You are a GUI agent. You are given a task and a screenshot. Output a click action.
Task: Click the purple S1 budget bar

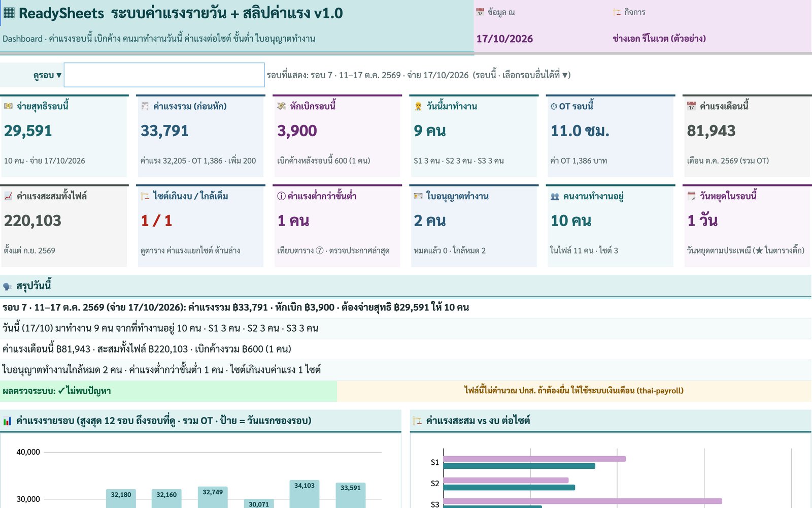coord(534,459)
